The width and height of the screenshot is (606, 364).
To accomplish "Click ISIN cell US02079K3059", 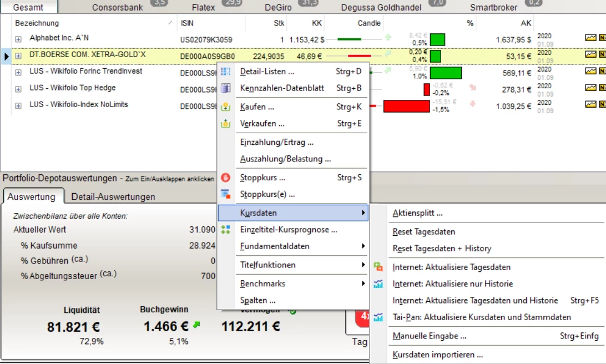I will click(206, 39).
